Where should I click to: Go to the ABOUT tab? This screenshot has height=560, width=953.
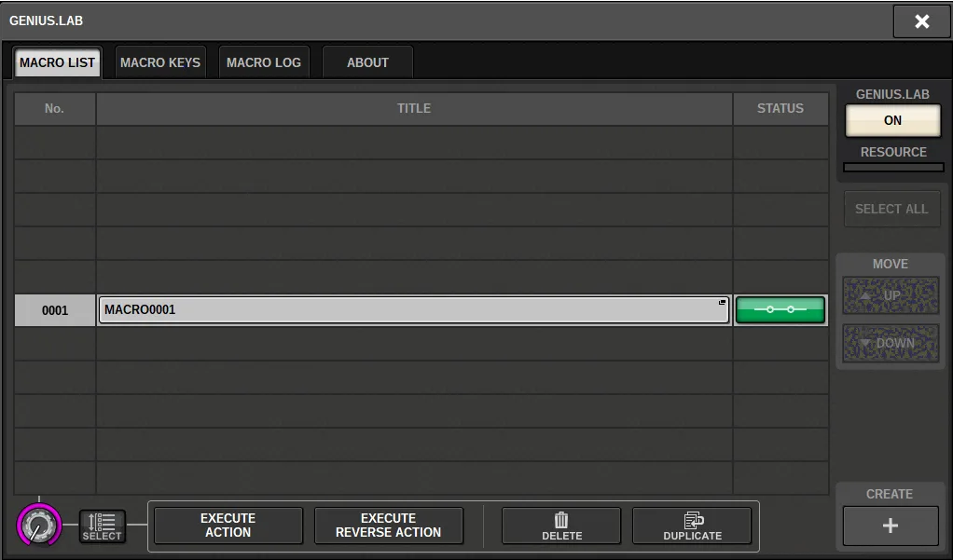367,62
